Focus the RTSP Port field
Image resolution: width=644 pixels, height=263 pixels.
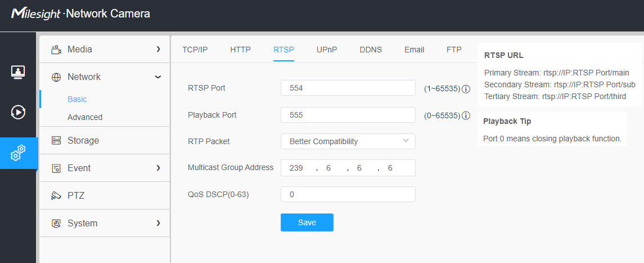(348, 88)
